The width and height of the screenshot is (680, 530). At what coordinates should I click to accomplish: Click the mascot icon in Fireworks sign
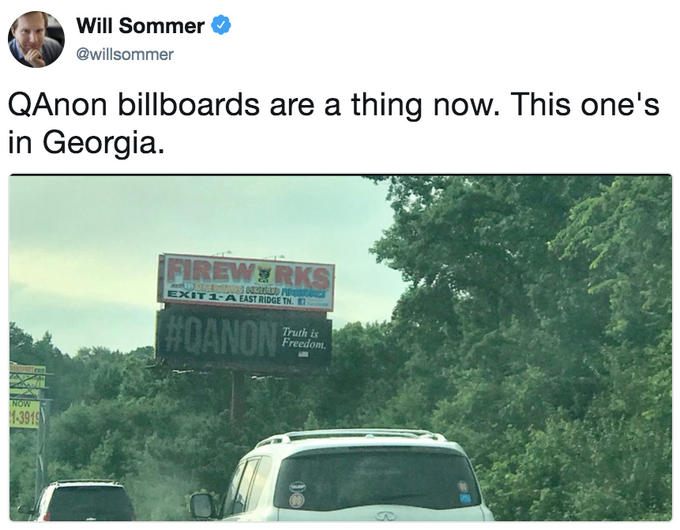pos(264,275)
